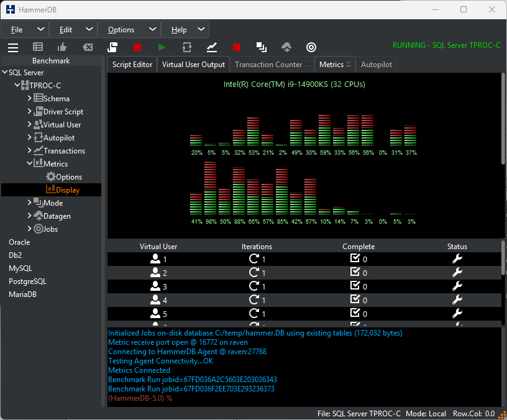Click the thumbs-up check schema icon
This screenshot has height=420, width=507.
tap(62, 47)
